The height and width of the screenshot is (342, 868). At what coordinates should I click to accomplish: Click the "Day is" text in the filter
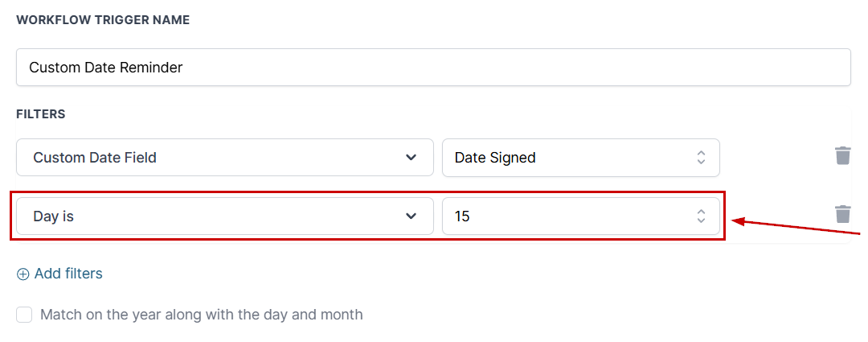click(x=53, y=216)
